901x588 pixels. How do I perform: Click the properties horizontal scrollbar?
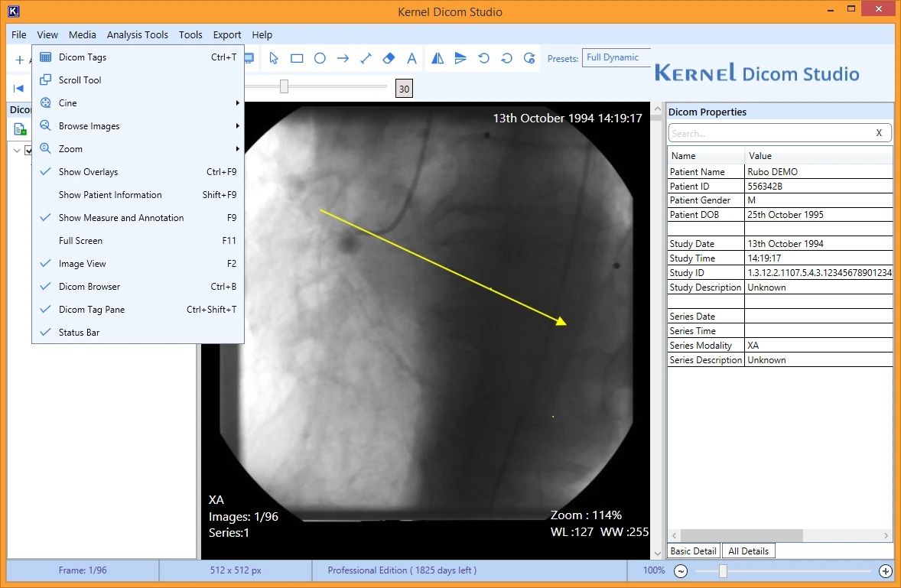pyautogui.click(x=741, y=535)
